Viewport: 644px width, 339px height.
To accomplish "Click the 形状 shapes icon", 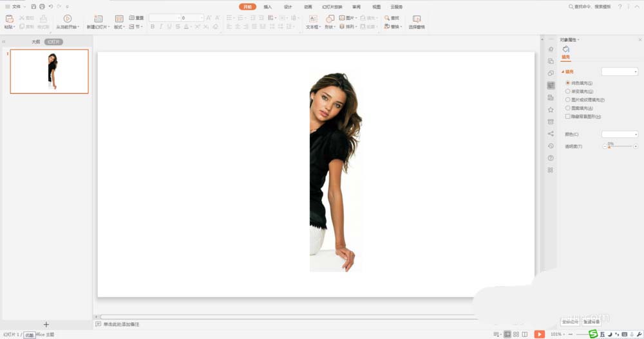I will click(x=328, y=19).
